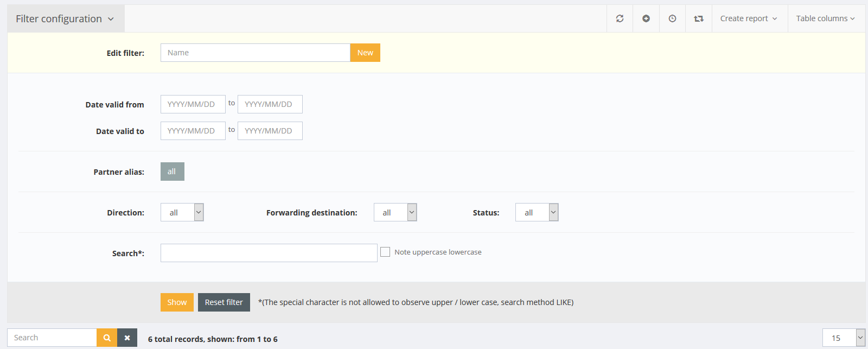Image resolution: width=868 pixels, height=349 pixels.
Task: Click the Show button
Action: tap(177, 302)
